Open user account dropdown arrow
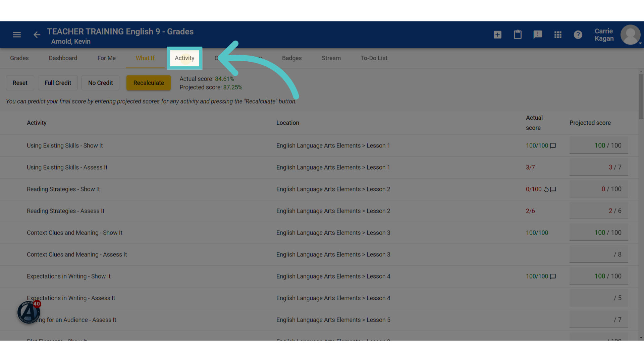644x362 pixels. click(640, 43)
